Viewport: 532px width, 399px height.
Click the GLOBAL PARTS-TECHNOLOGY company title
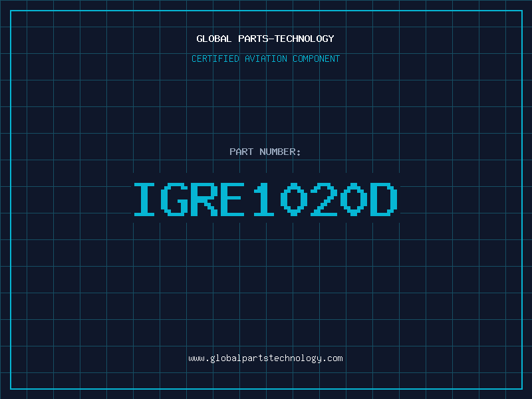coord(265,39)
